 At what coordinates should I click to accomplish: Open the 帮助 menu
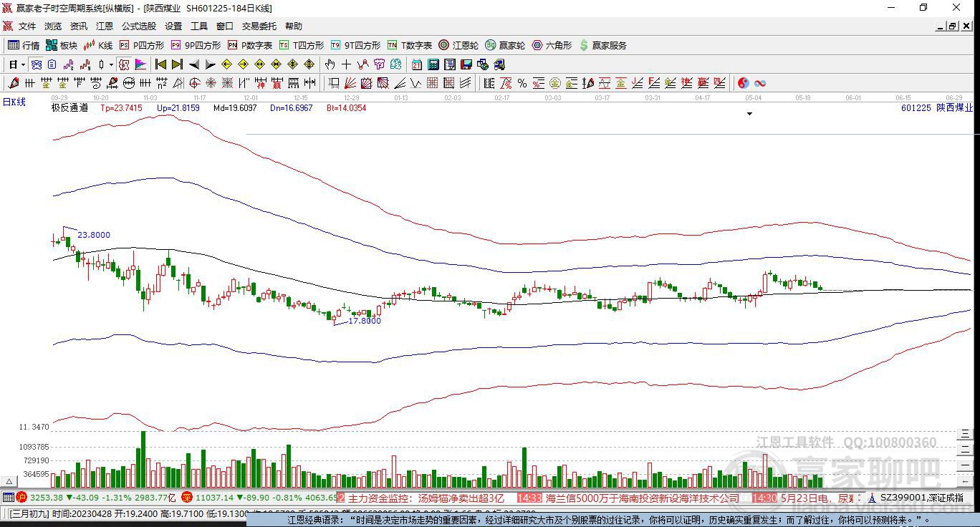294,26
